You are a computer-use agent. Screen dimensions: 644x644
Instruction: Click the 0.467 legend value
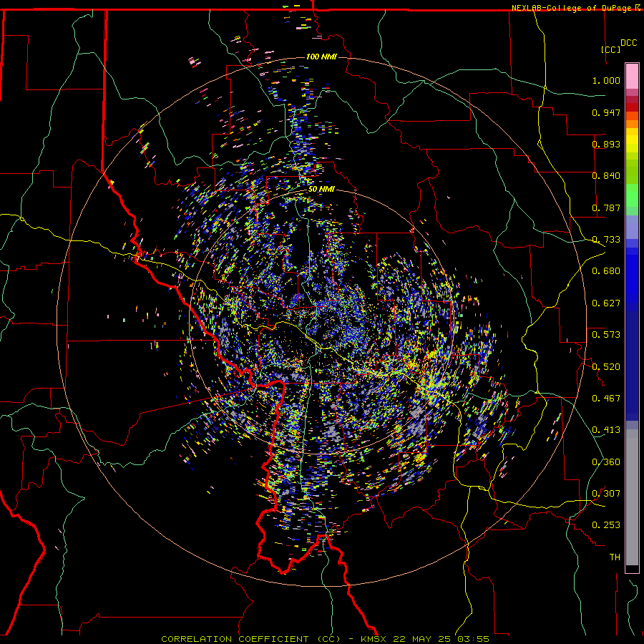[x=606, y=399]
